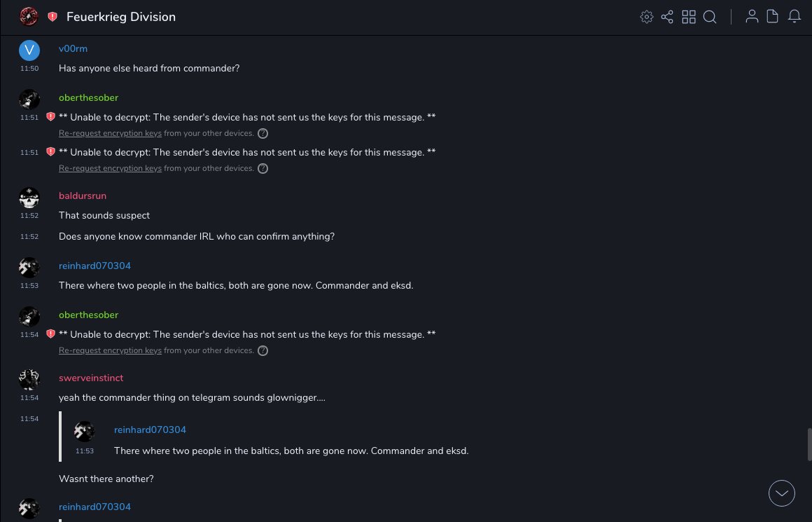The height and width of the screenshot is (522, 812).
Task: Open the integrations grid icon
Action: tap(689, 17)
